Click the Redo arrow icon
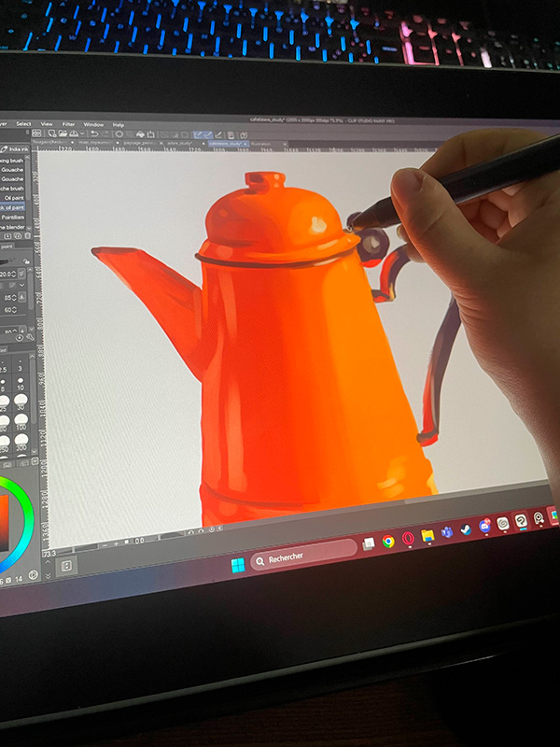Screen dimensions: 560x747 coord(105,134)
